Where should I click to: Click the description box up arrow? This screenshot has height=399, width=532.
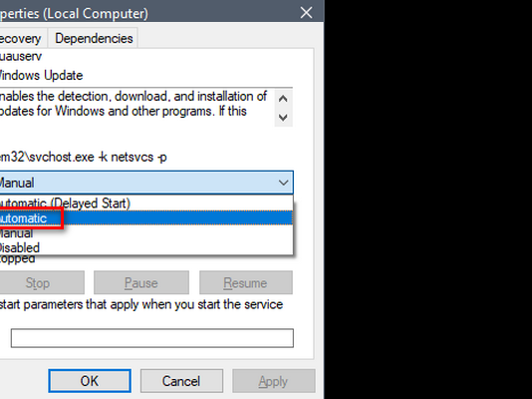point(283,99)
